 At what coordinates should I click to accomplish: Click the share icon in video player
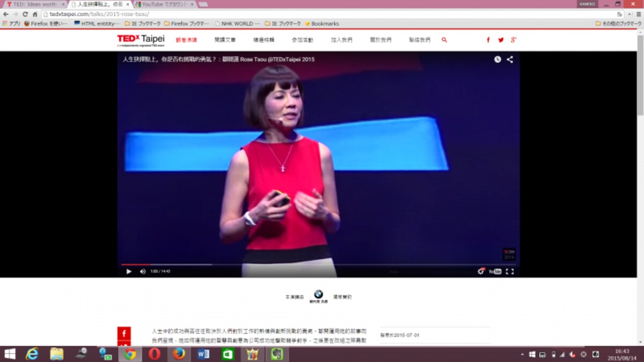(510, 60)
